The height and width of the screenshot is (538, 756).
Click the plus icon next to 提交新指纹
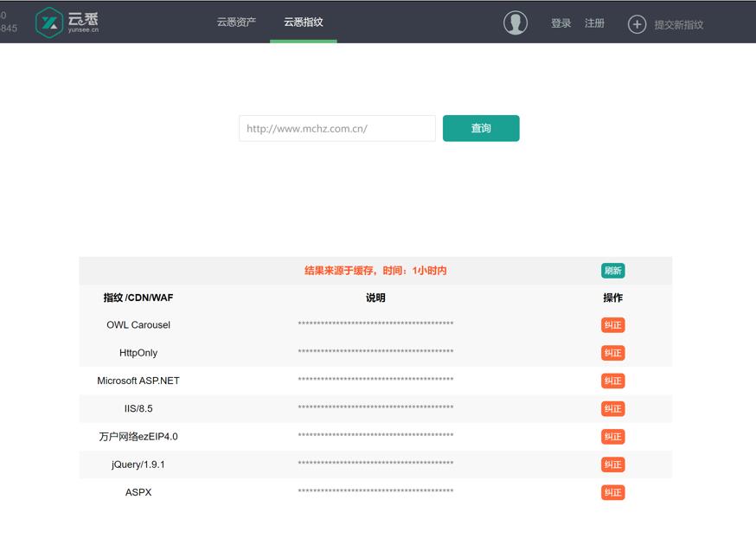click(637, 23)
